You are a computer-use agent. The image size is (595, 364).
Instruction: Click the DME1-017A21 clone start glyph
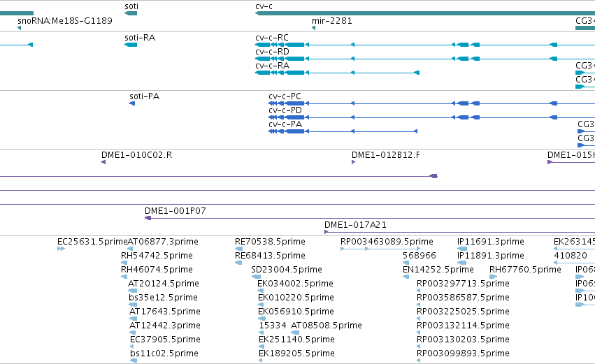(327, 232)
